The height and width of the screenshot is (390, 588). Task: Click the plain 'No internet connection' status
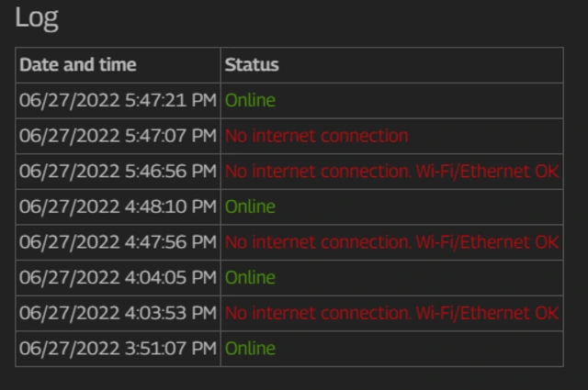(316, 136)
